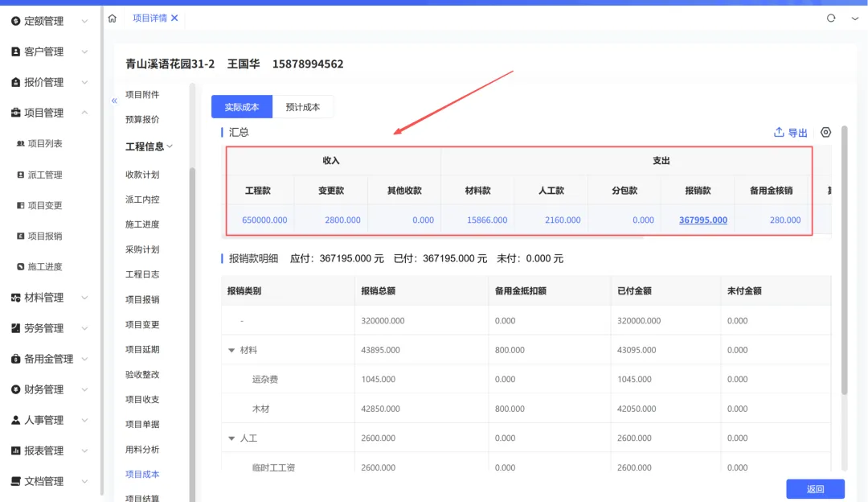Go to home via house icon
868x502 pixels.
click(x=113, y=19)
